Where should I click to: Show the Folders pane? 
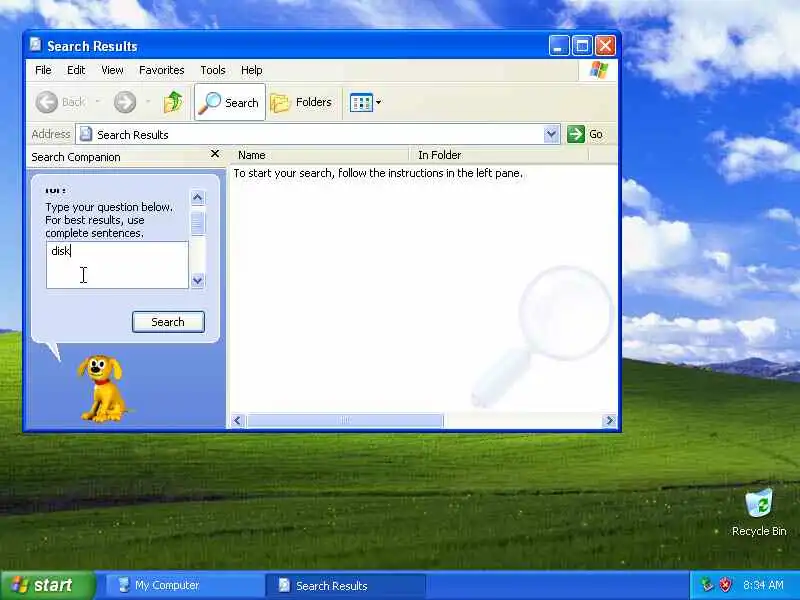(301, 103)
